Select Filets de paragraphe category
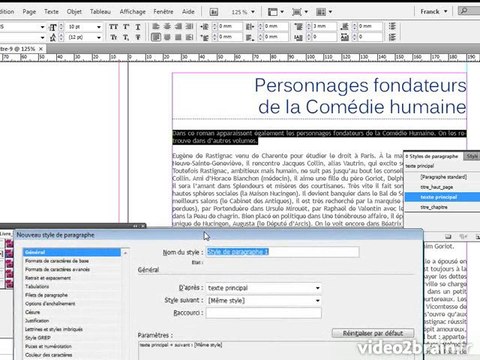Image resolution: width=480 pixels, height=360 pixels. pos(46,295)
